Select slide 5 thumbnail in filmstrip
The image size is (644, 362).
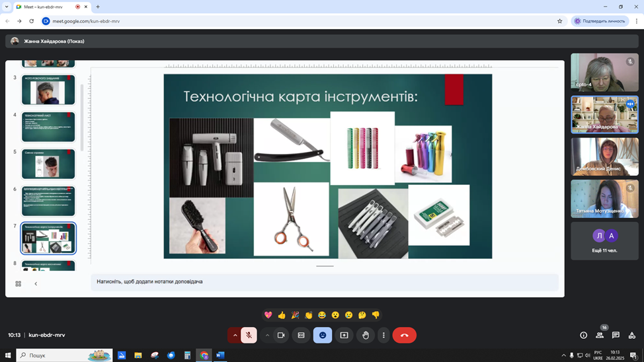[x=48, y=164]
